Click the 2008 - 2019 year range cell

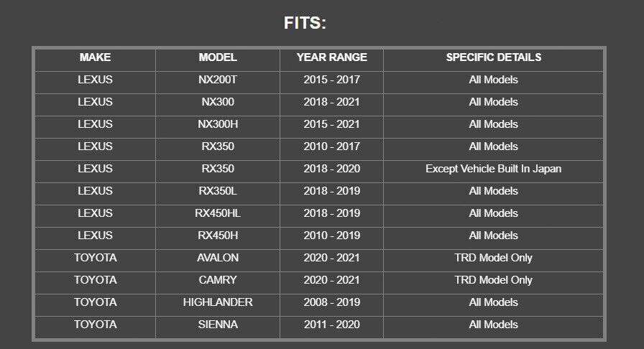tap(331, 302)
